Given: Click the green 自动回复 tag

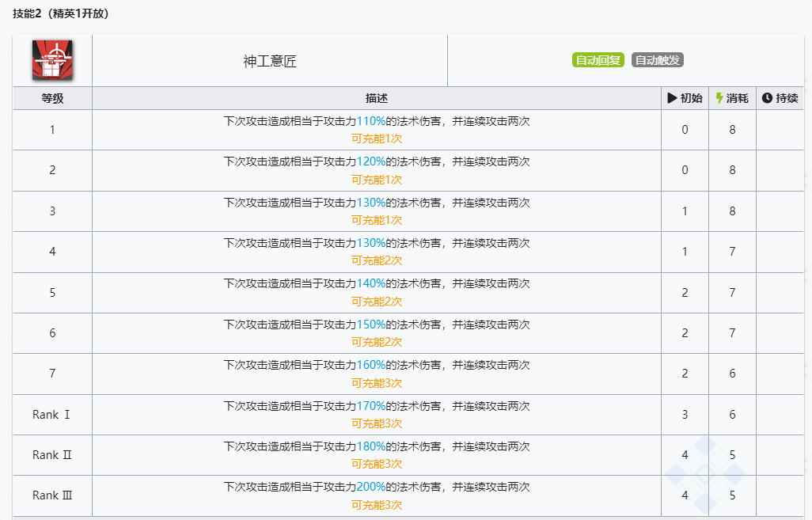Looking at the screenshot, I should pyautogui.click(x=598, y=60).
